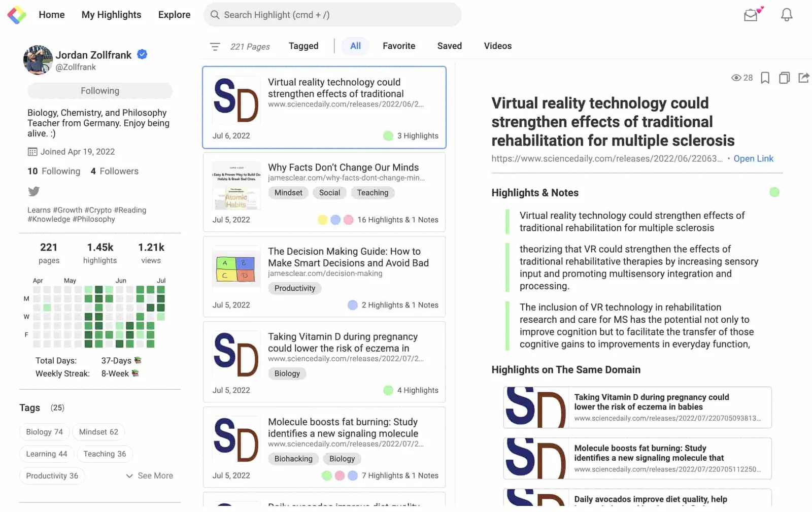Click the Open Link hyperlink
Screen dimensions: 812x512
tap(754, 158)
